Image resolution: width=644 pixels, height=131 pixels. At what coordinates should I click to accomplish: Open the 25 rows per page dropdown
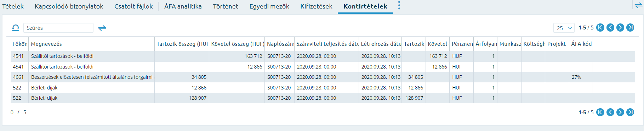(564, 28)
